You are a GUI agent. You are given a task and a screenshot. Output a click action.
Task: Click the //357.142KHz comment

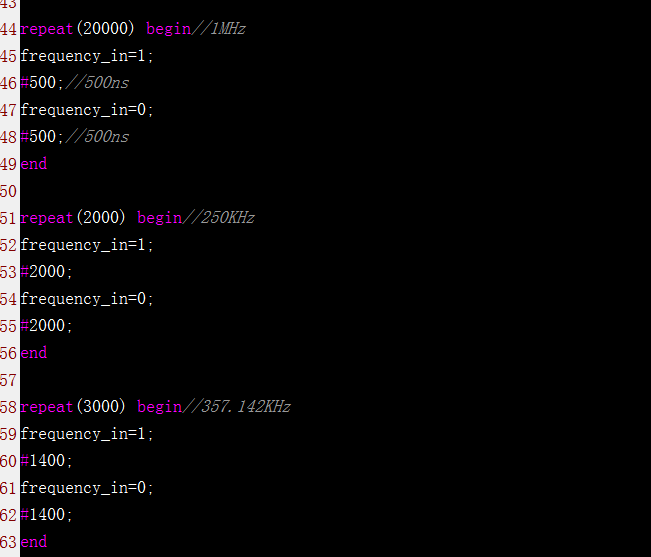click(x=236, y=407)
